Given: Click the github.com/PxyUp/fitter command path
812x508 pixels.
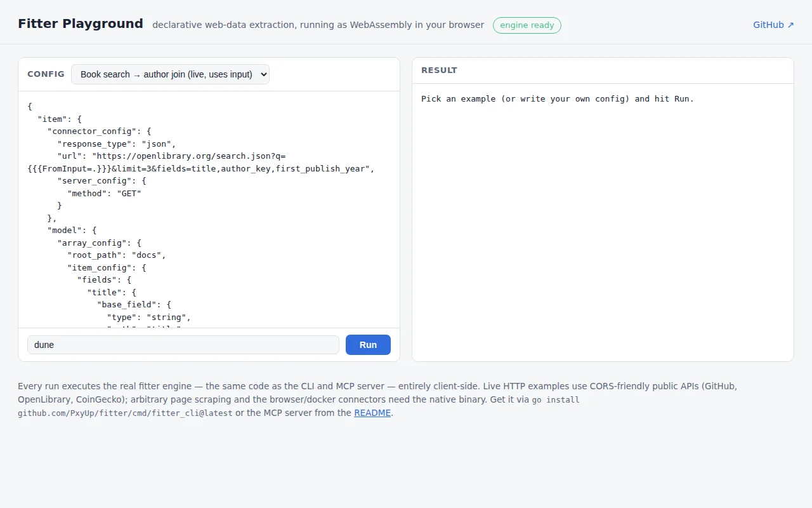Looking at the screenshot, I should [125, 413].
